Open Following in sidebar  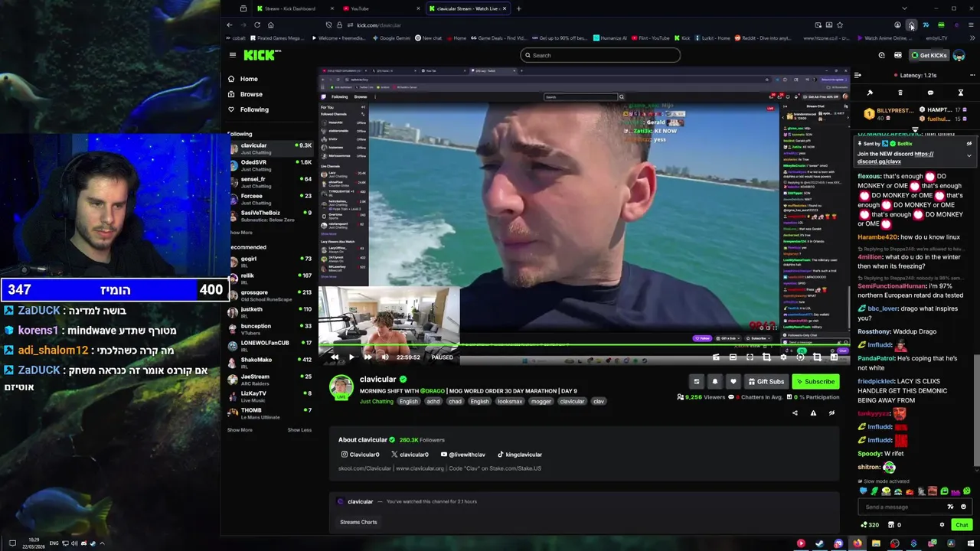coord(254,109)
